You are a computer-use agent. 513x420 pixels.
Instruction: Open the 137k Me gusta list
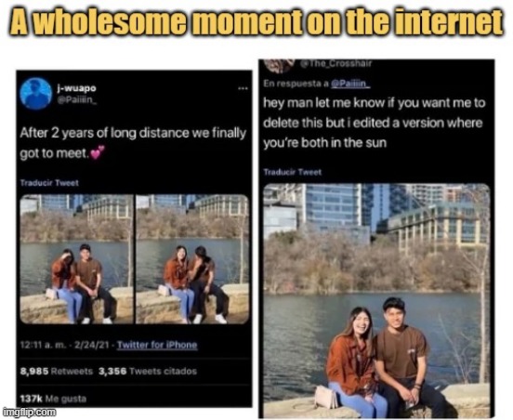(x=53, y=399)
